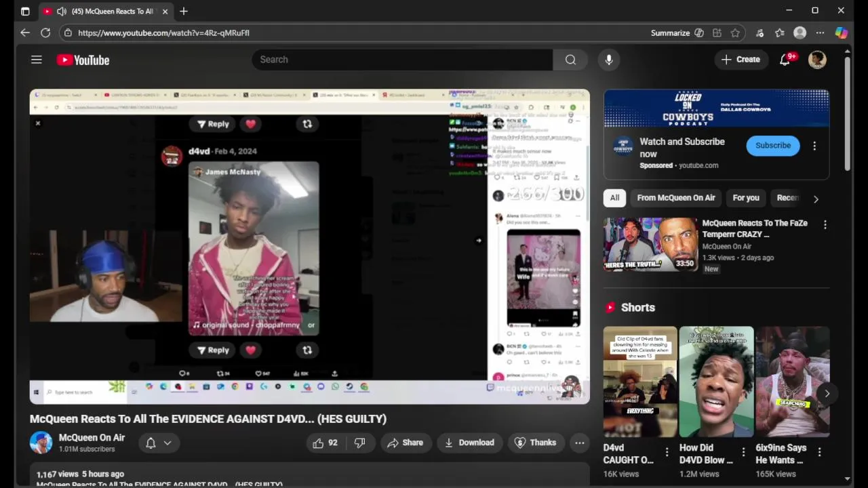Add page to favorites star
The width and height of the screenshot is (868, 488).
point(735,33)
